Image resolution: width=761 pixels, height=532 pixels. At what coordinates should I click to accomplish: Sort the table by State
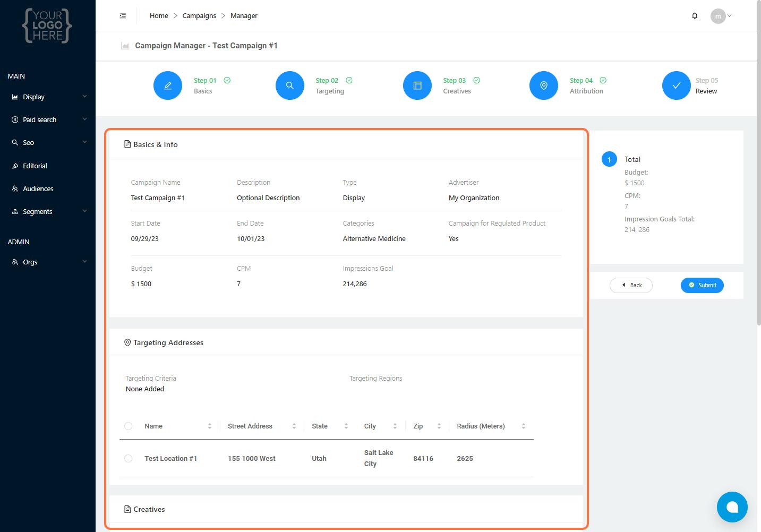346,426
